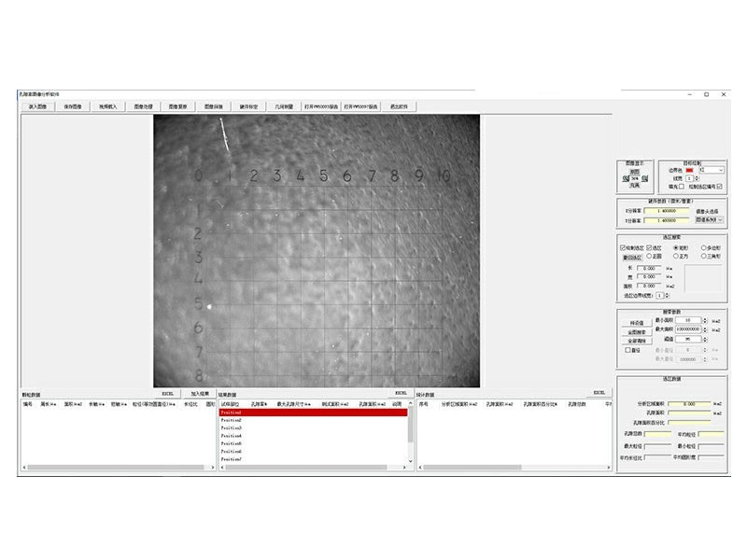
Task: Click the red 边界色 color swatch
Action: 690,170
